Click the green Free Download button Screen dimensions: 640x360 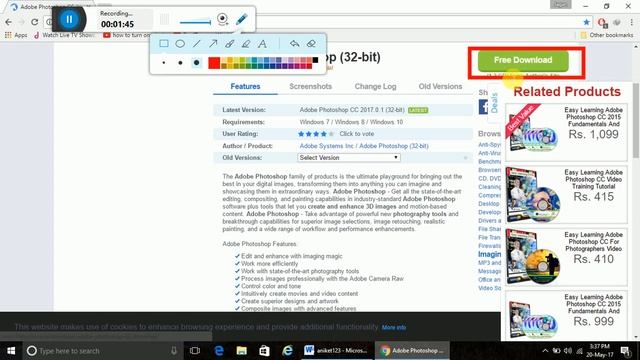point(523,60)
